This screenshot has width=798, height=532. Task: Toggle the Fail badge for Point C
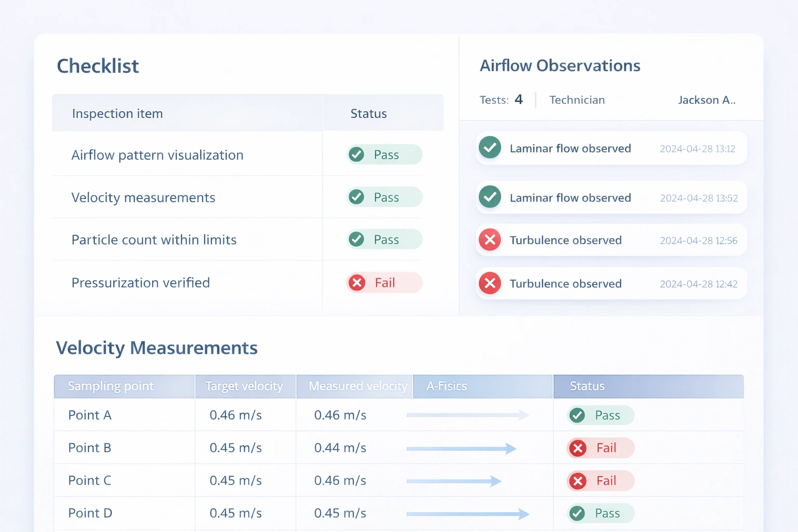(x=600, y=481)
